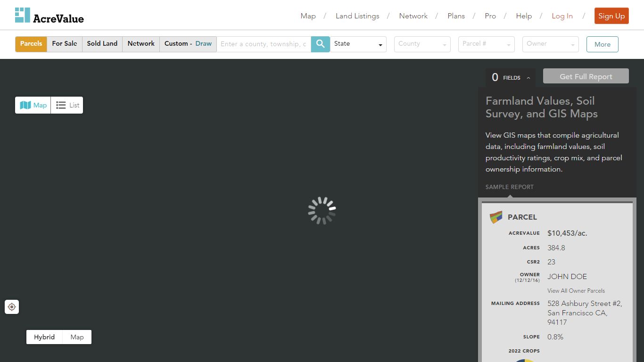Click the locate-me crosshair icon
Screen dimensions: 644x362
[x=12, y=307]
